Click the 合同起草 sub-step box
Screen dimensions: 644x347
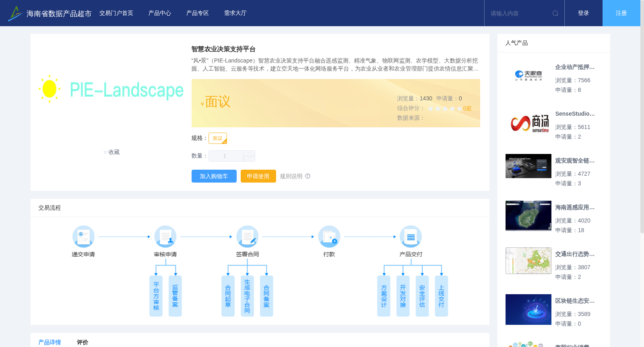pos(228,296)
